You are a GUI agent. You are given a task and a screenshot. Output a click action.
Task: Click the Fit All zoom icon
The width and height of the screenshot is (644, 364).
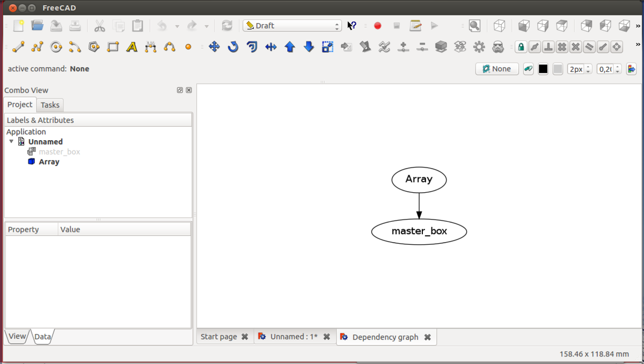pyautogui.click(x=474, y=26)
